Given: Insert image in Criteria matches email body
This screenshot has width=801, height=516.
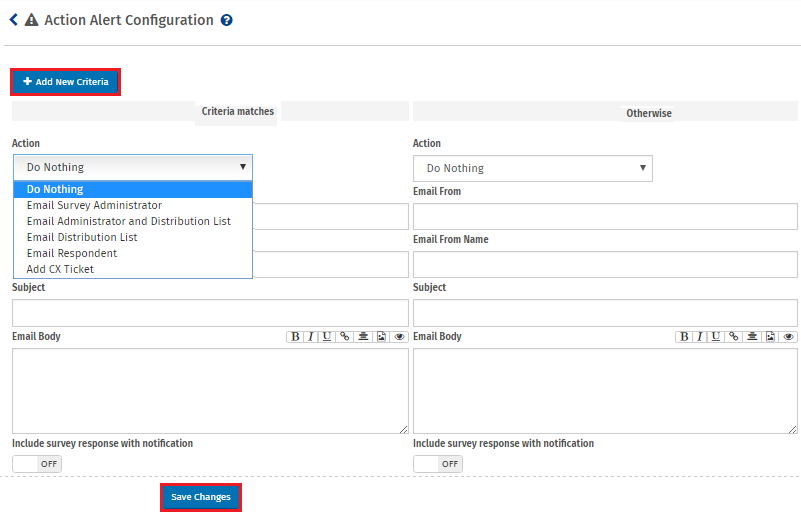Looking at the screenshot, I should (381, 336).
